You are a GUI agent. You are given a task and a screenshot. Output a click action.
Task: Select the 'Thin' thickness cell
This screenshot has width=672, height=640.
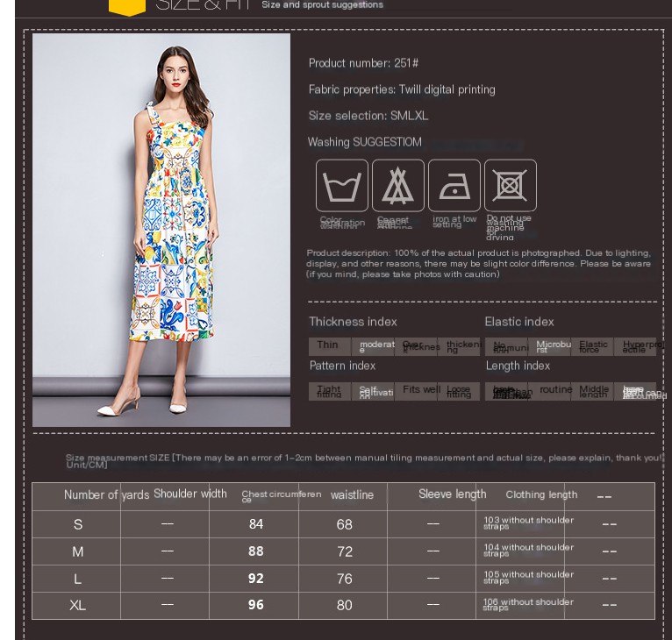tap(330, 346)
